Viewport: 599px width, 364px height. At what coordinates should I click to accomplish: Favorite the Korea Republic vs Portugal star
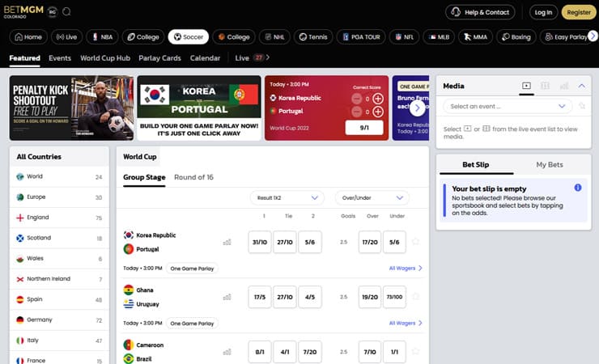(x=415, y=242)
